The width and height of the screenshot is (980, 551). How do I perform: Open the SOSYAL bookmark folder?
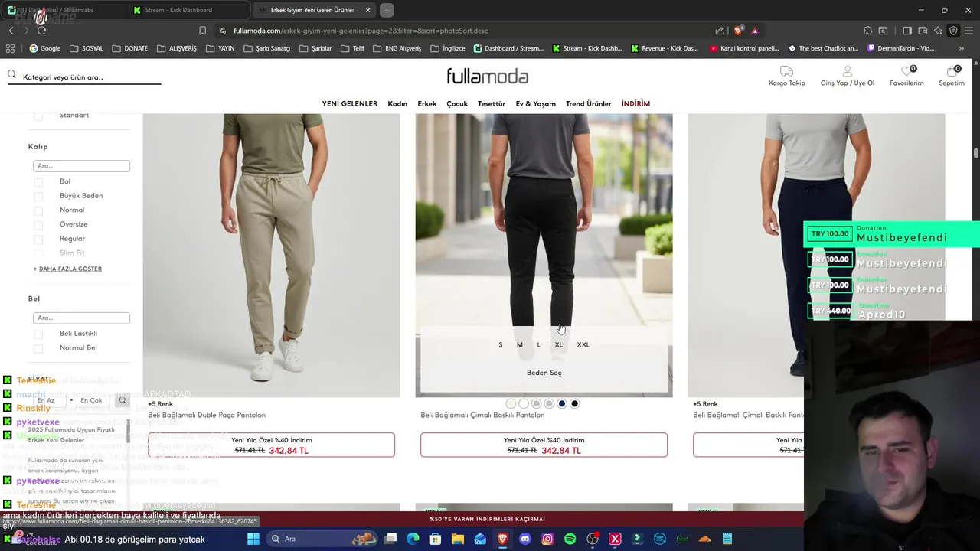[x=86, y=48]
